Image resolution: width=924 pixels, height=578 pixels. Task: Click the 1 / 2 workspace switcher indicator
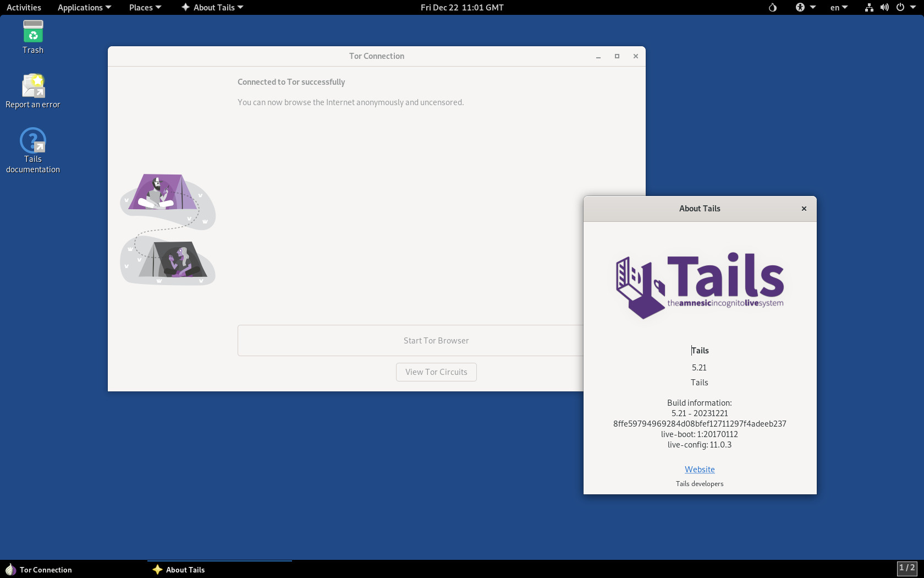tap(907, 568)
